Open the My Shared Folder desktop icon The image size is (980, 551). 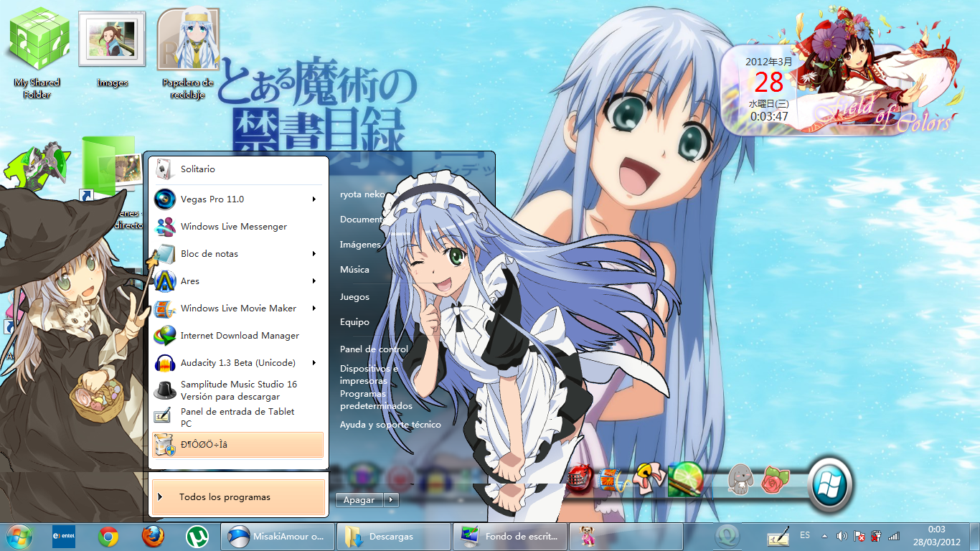click(x=37, y=52)
